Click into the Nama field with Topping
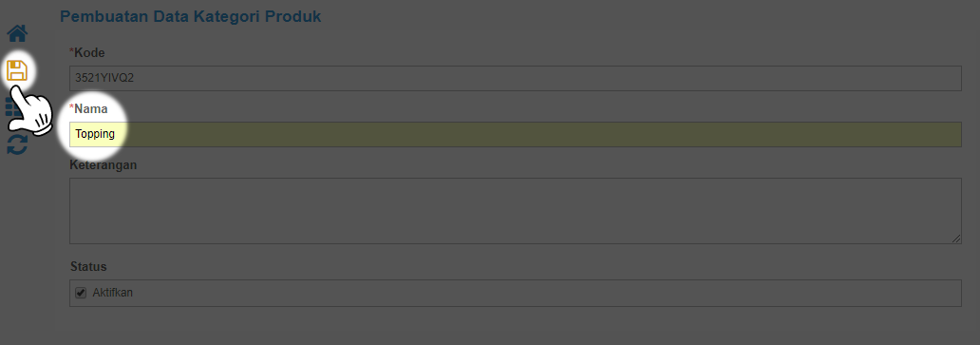 (x=515, y=134)
